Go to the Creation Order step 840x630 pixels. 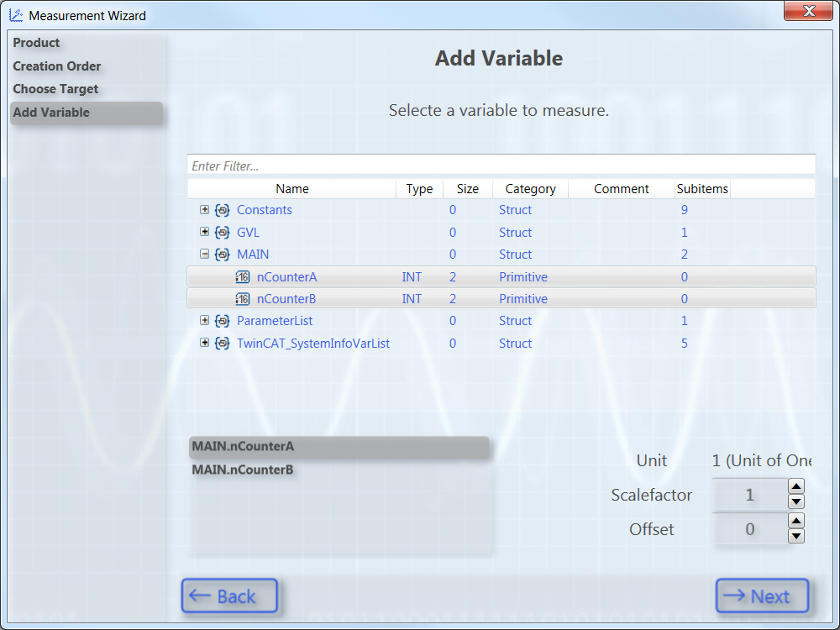pyautogui.click(x=57, y=66)
